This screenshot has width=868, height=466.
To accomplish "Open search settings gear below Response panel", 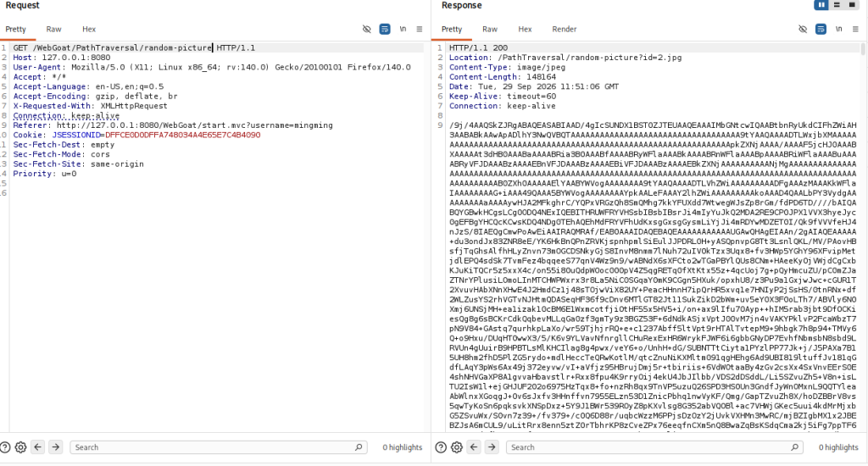I will [x=457, y=447].
